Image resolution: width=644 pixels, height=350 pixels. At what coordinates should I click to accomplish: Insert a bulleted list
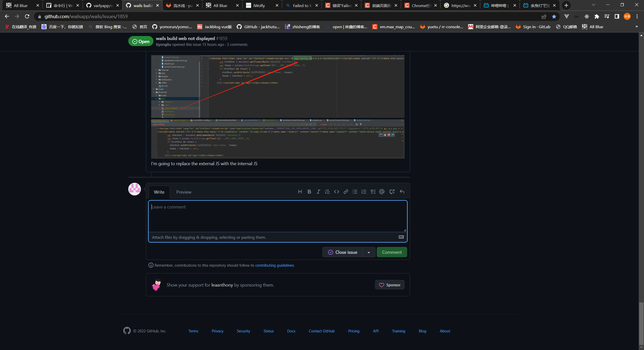[355, 192]
